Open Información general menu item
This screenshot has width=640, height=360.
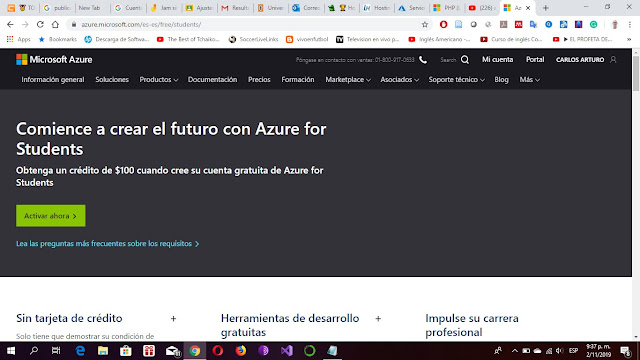click(x=53, y=80)
